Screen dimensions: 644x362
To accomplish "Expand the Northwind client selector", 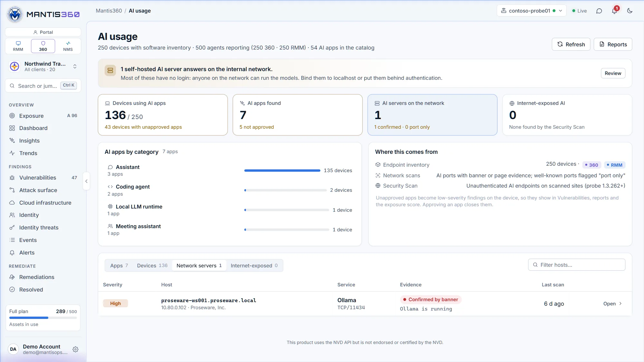I will pos(43,67).
